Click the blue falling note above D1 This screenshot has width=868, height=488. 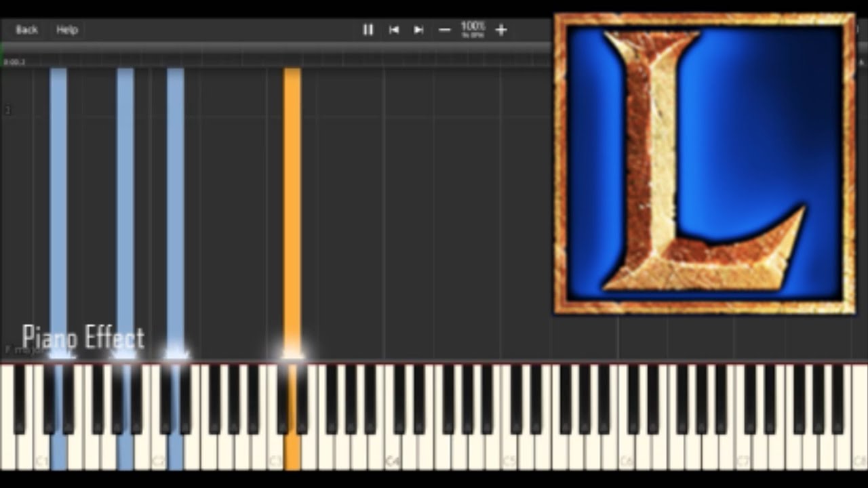click(58, 213)
